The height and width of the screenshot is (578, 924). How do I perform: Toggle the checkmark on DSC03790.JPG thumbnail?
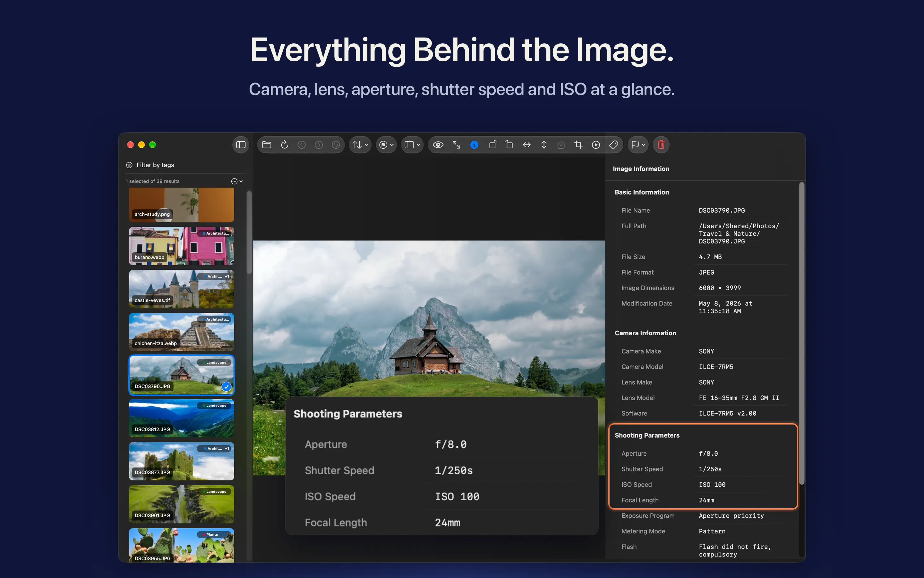tap(227, 387)
